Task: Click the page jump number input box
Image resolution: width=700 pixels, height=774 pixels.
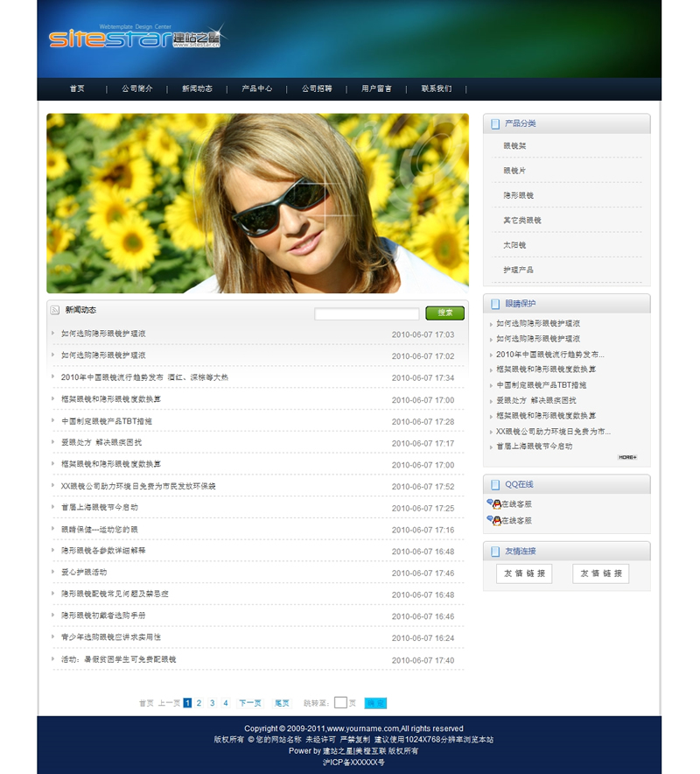Action: coord(340,703)
